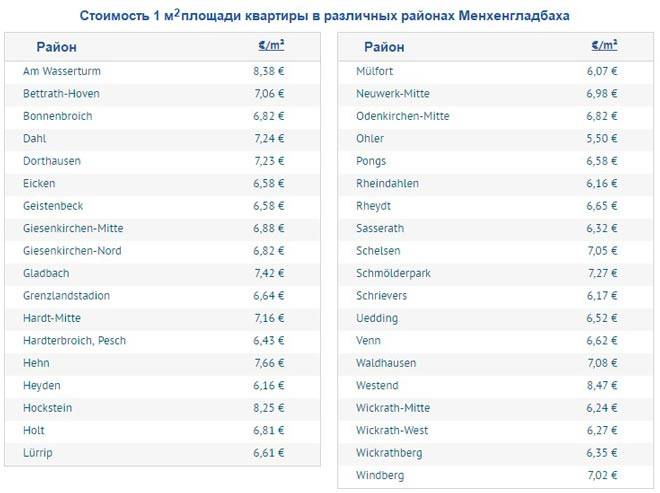Click the €/m² sort link in right table
660x493 pixels.
[604, 45]
